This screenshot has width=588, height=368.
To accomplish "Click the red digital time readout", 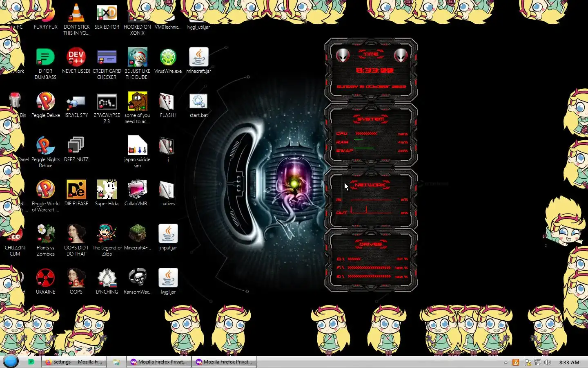I will tap(374, 70).
